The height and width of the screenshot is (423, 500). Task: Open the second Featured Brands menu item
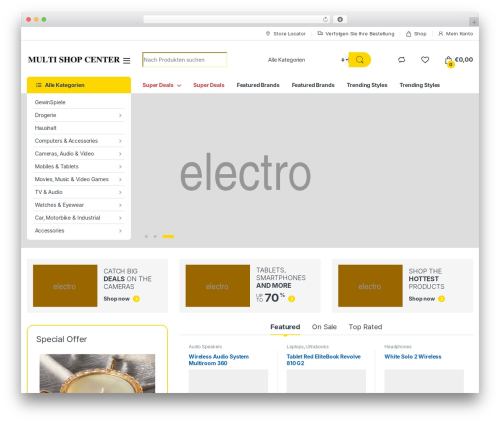click(313, 85)
